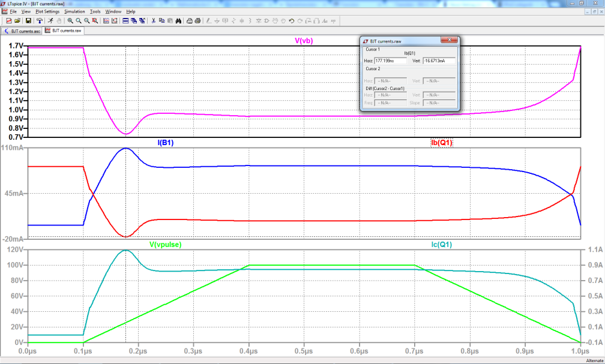Select the green V(vpulse) trace label

click(166, 245)
